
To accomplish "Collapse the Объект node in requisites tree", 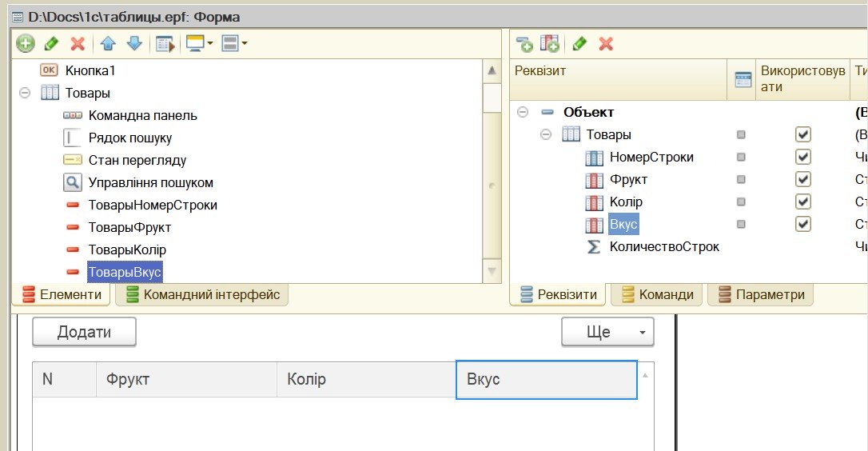I will (523, 112).
